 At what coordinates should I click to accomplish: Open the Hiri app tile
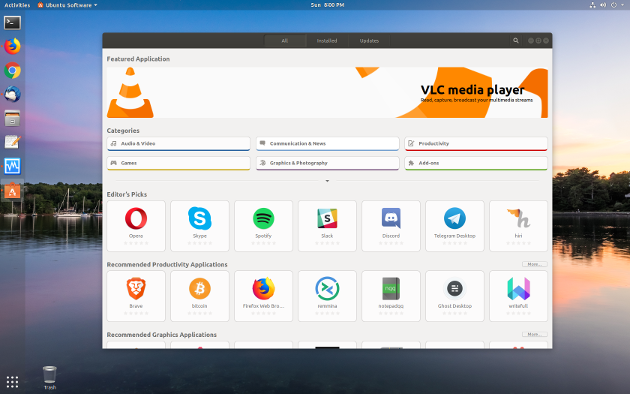(518, 226)
